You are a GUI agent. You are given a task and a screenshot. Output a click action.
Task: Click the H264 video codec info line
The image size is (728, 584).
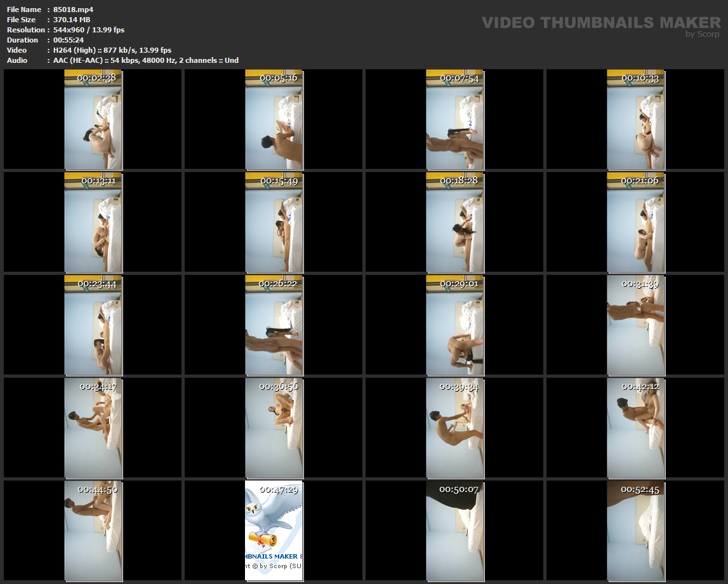(112, 50)
